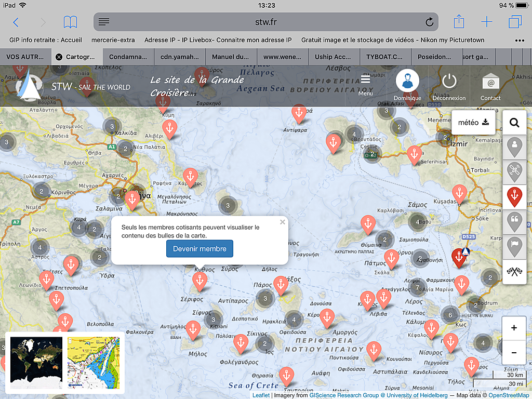Click the Déconnexion power icon

pos(449,82)
